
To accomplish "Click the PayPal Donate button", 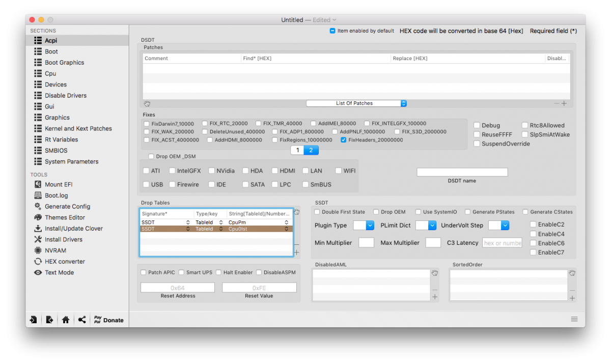I will 108,320.
